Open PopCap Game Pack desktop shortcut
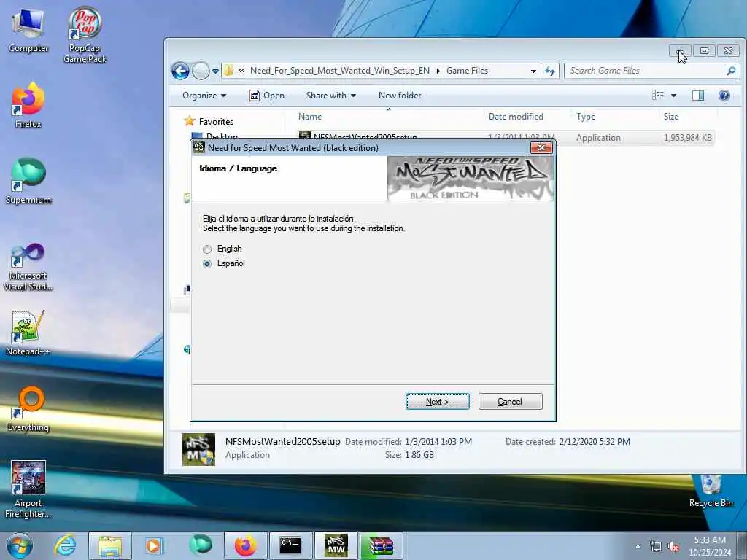The image size is (747, 560). 85,35
